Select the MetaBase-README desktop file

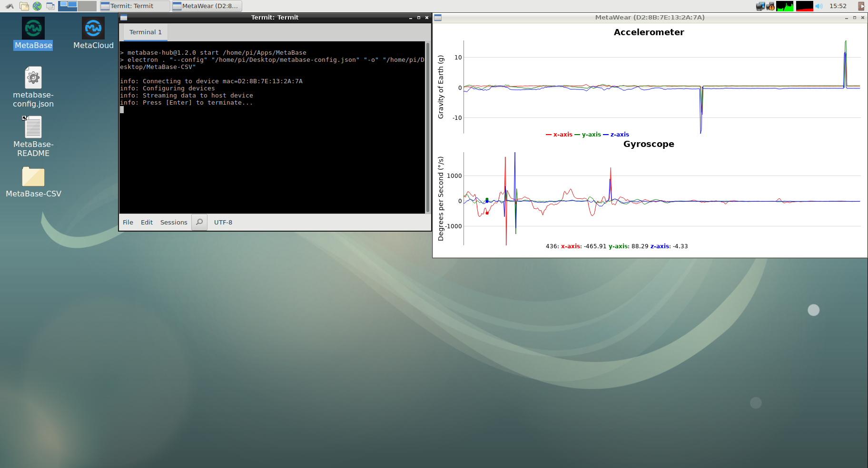pyautogui.click(x=33, y=136)
